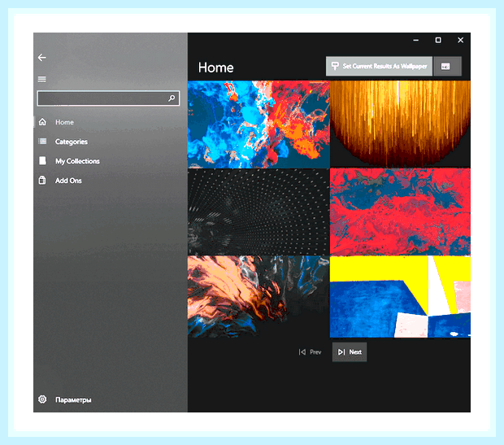Screen dimensions: 504x445
Task: Click Set Current Results As Wallpaper
Action: [379, 66]
